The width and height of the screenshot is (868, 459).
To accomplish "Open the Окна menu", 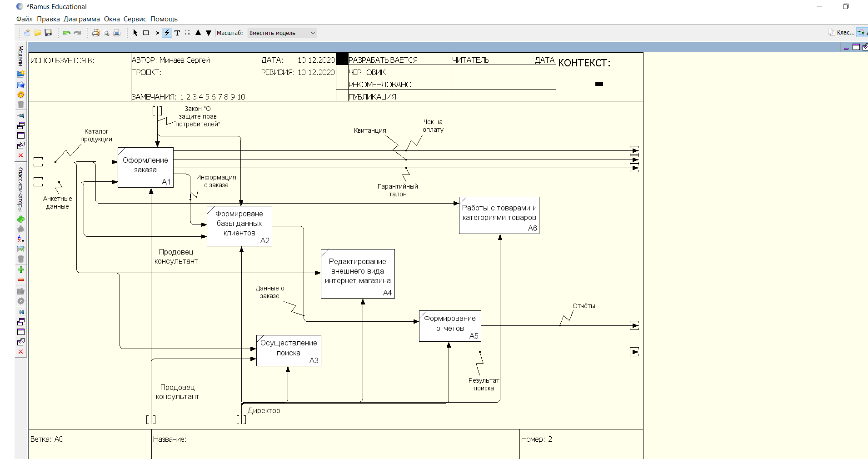I will tap(112, 19).
